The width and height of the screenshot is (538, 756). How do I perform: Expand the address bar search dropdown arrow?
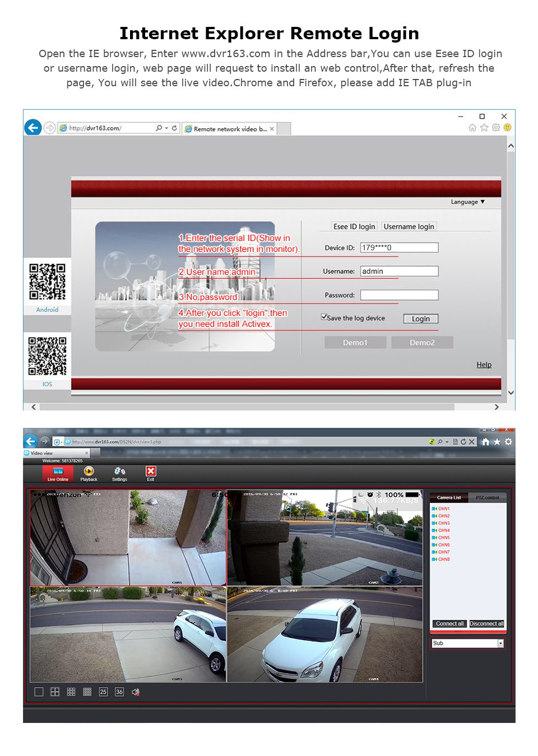(x=166, y=128)
